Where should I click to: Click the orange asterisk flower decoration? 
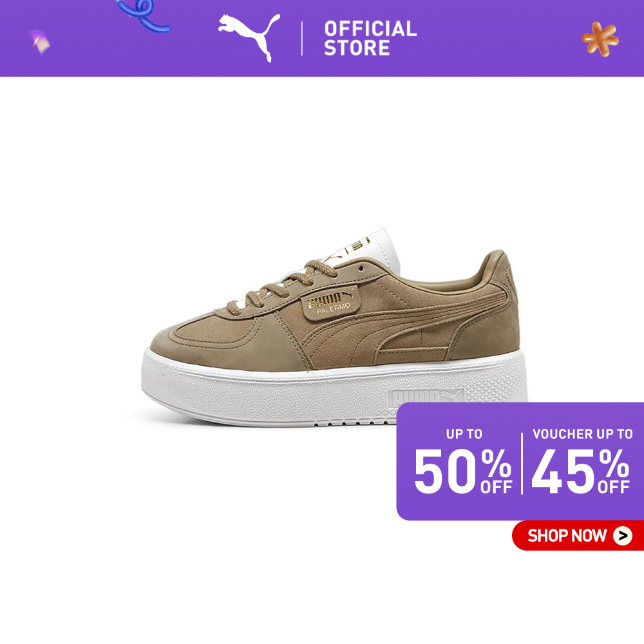[x=600, y=39]
